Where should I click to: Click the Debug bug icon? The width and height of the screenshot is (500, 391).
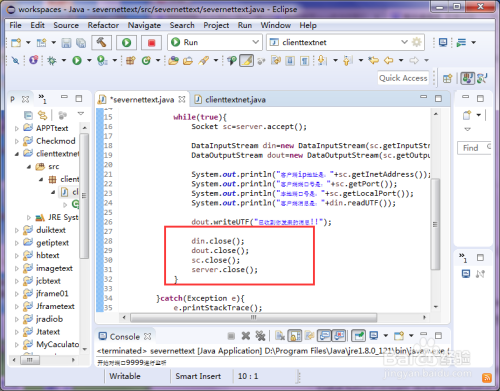click(52, 60)
